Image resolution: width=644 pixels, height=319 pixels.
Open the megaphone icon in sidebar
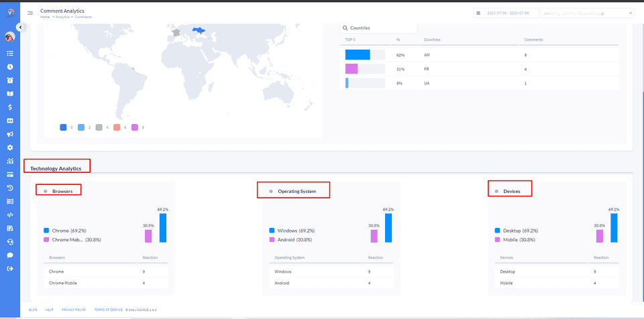point(10,134)
